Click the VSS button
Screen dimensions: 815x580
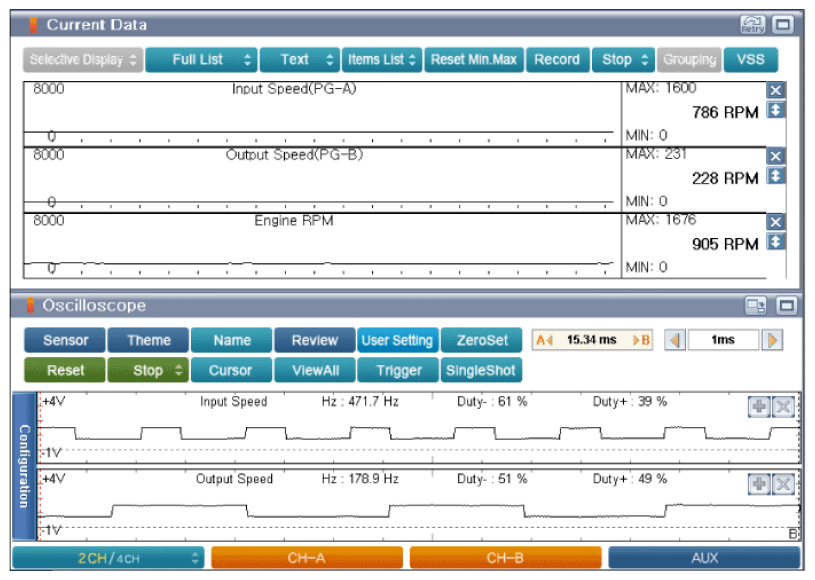[x=751, y=60]
